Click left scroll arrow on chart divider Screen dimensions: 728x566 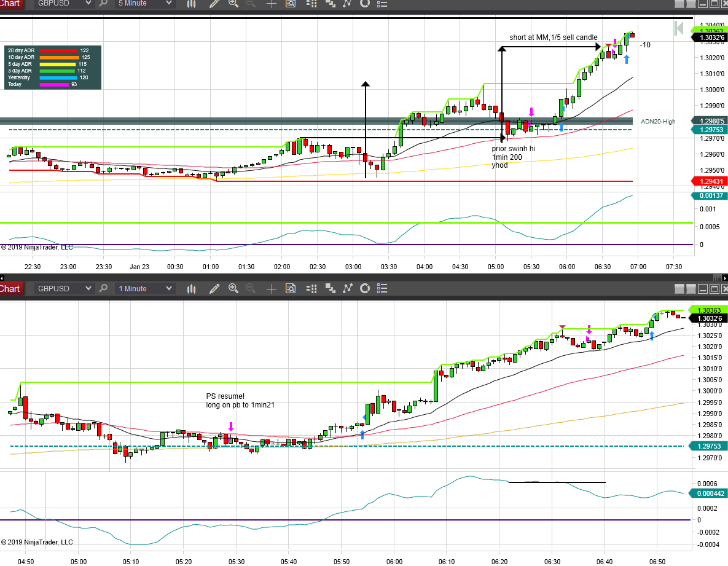coord(2,278)
